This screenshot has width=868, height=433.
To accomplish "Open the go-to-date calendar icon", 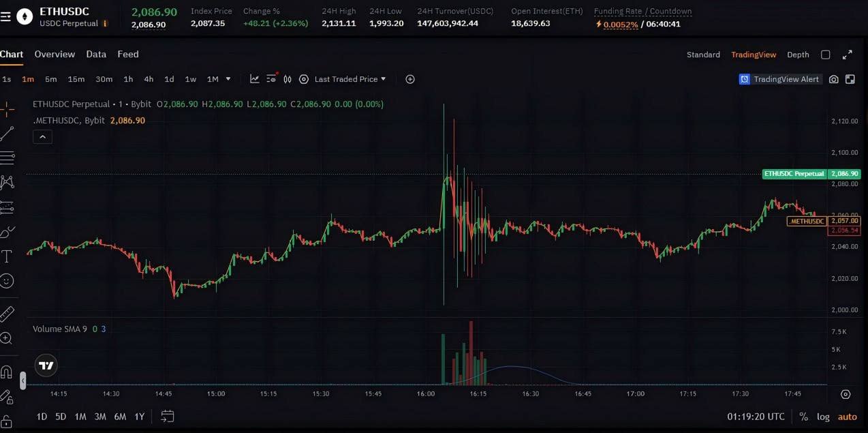I will click(x=168, y=416).
